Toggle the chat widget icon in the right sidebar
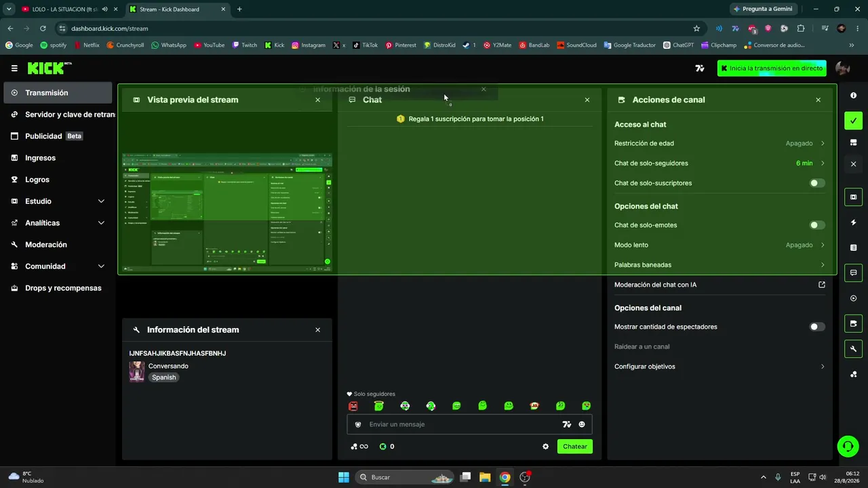The image size is (868, 488). pyautogui.click(x=854, y=273)
